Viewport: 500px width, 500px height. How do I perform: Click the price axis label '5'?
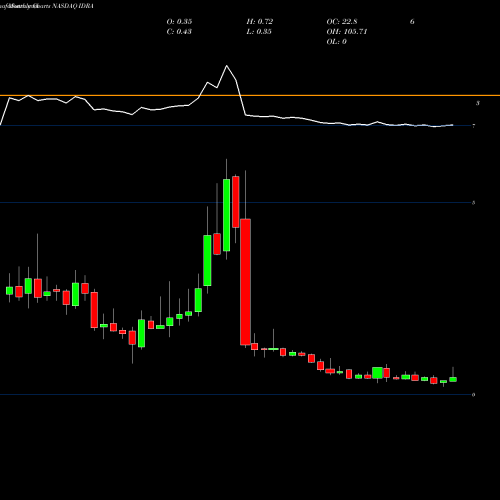pos(474,203)
